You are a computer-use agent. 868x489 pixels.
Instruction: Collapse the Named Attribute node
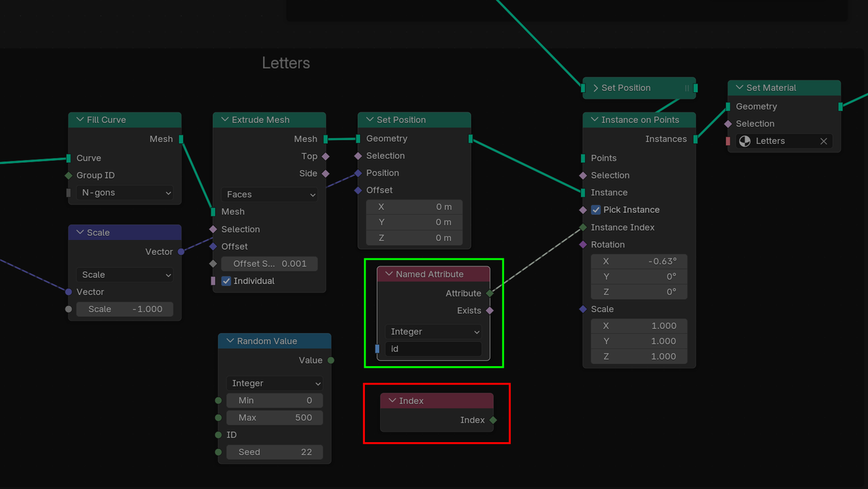[389, 275]
